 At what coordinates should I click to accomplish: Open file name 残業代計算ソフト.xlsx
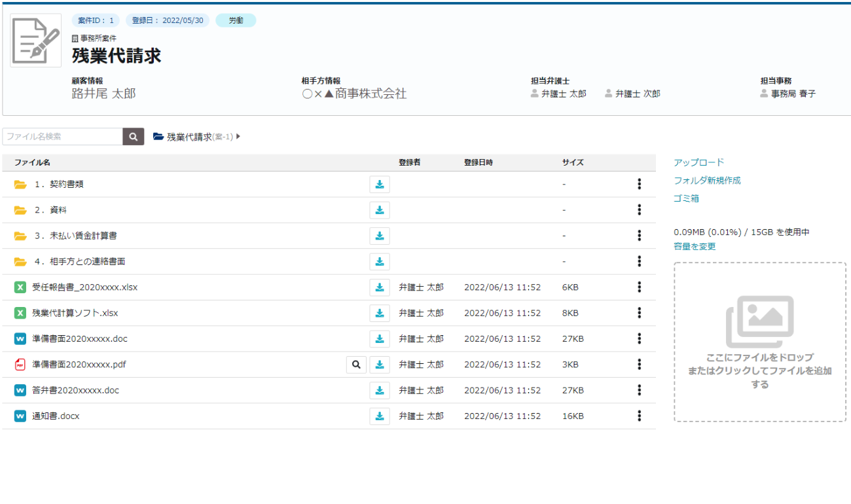[75, 313]
